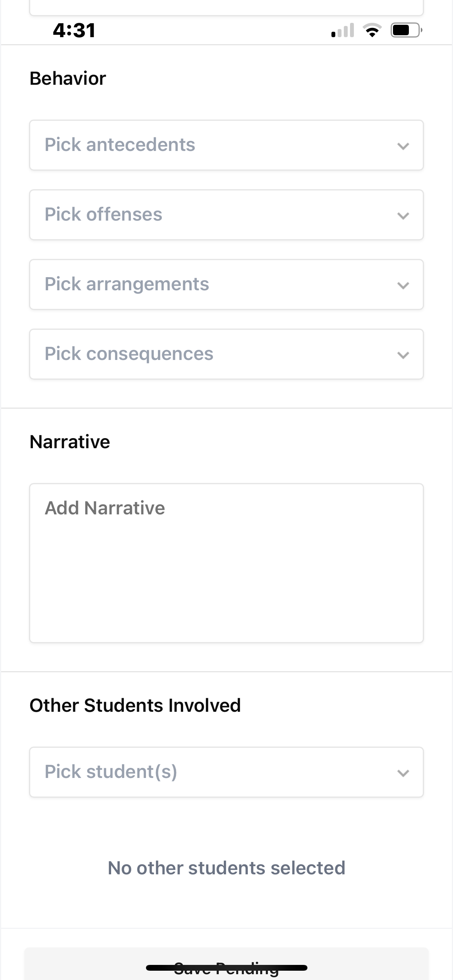Click the chevron arrow beside Pick student(s)
453x980 pixels.
pyautogui.click(x=403, y=773)
